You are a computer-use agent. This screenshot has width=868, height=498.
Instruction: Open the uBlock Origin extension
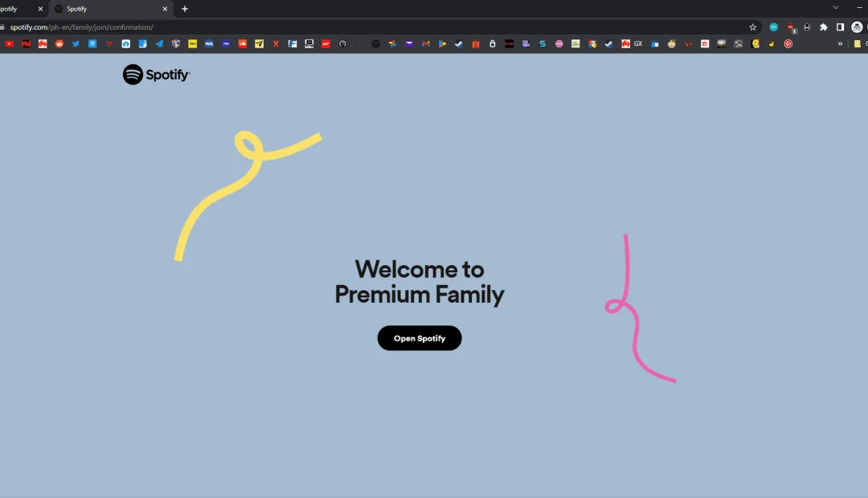(791, 27)
